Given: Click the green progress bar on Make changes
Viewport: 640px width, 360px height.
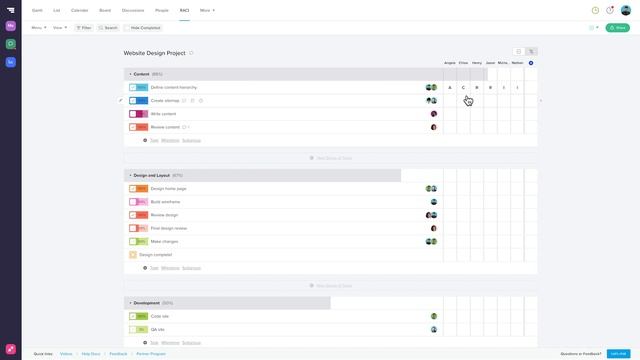Looking at the screenshot, I should [142, 242].
